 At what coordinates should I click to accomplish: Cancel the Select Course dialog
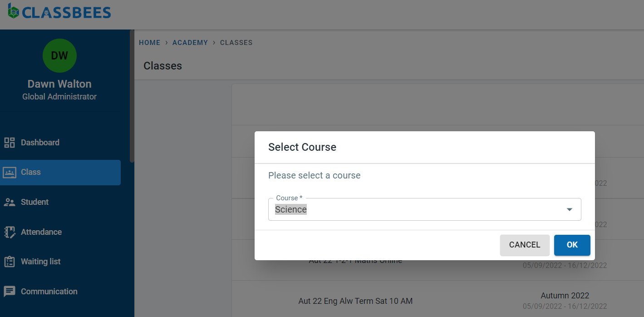click(x=524, y=245)
